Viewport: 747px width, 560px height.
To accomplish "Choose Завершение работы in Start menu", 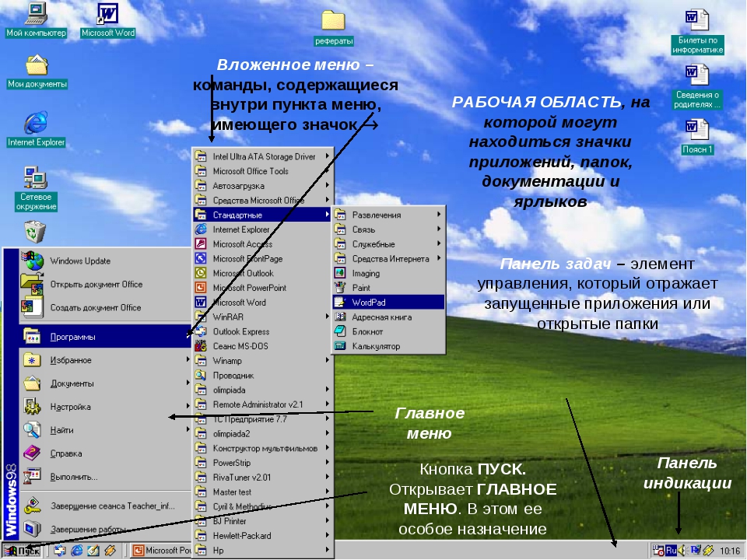I will (106, 529).
